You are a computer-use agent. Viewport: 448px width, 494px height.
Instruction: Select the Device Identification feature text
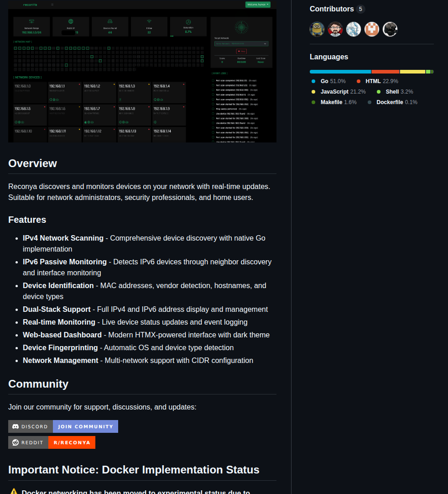[x=145, y=291]
